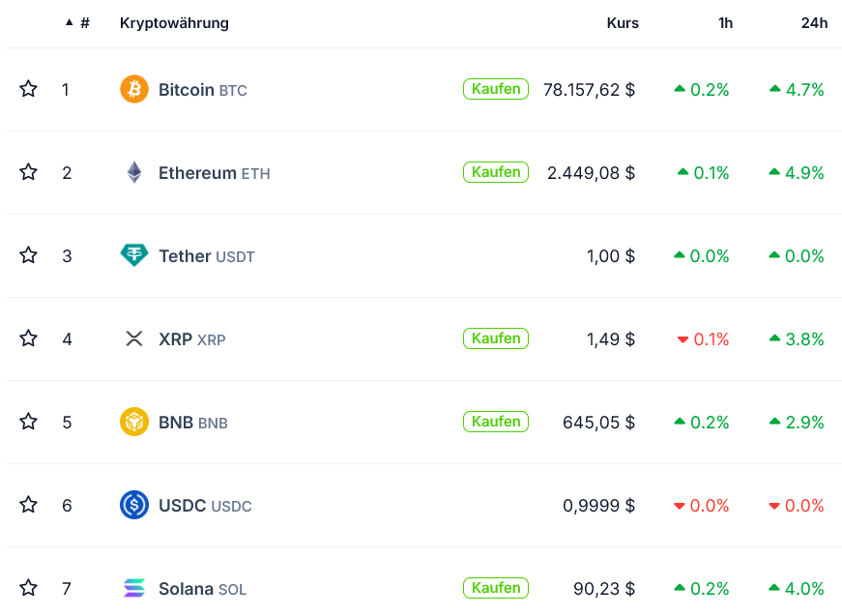This screenshot has height=616, width=842.
Task: Click the Ethereum diamond logo icon
Action: (x=134, y=173)
